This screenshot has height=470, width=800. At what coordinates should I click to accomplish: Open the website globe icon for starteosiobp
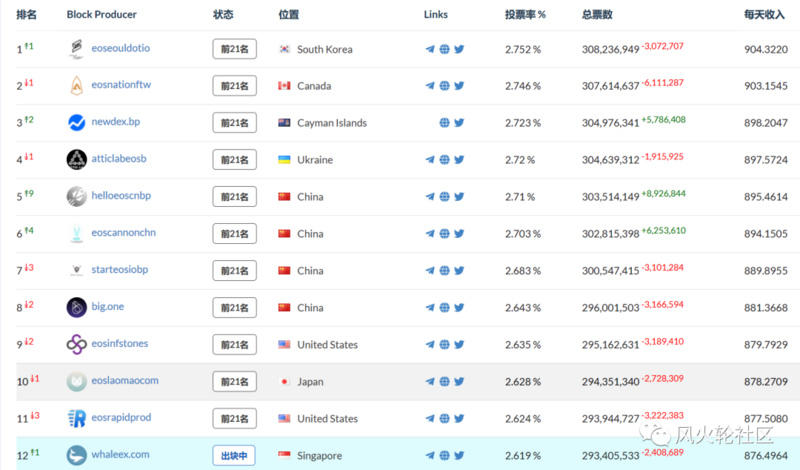click(x=444, y=270)
